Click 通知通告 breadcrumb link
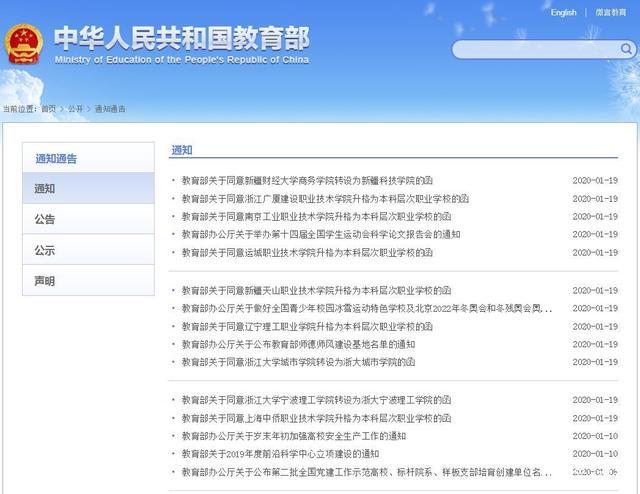The width and height of the screenshot is (640, 494). tap(110, 109)
